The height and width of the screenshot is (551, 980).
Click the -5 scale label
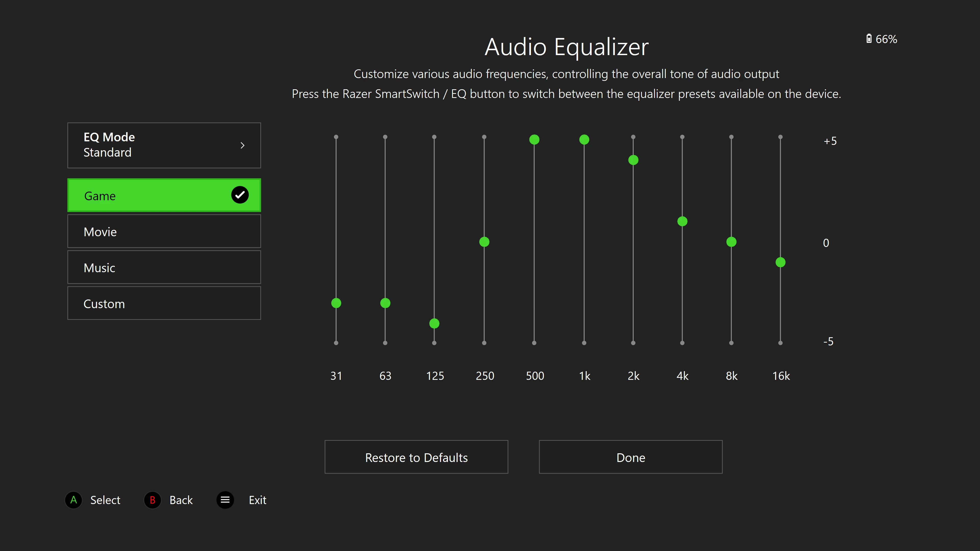[x=828, y=342]
